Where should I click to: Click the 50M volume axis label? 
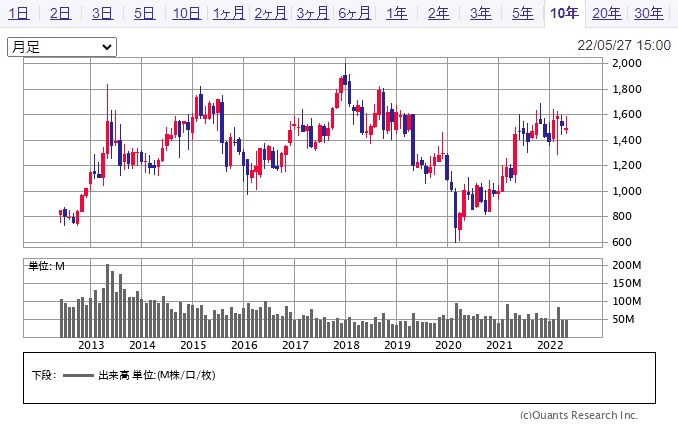coord(623,319)
